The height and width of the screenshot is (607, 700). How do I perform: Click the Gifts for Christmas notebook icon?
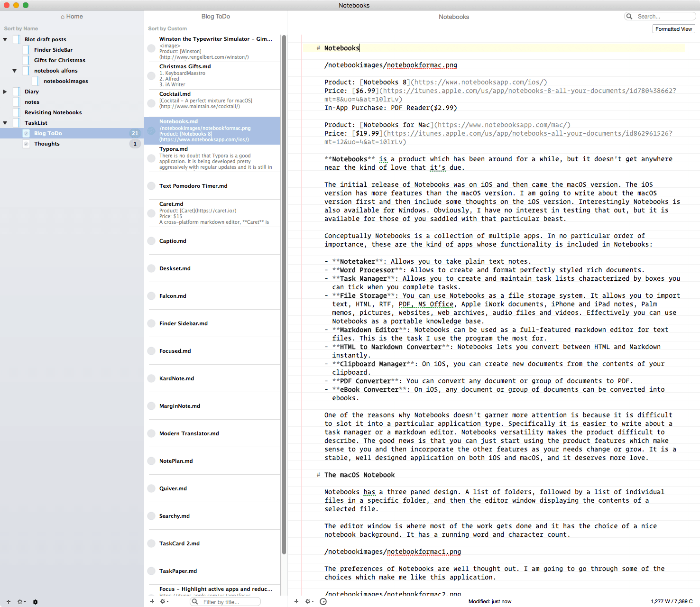coord(26,60)
